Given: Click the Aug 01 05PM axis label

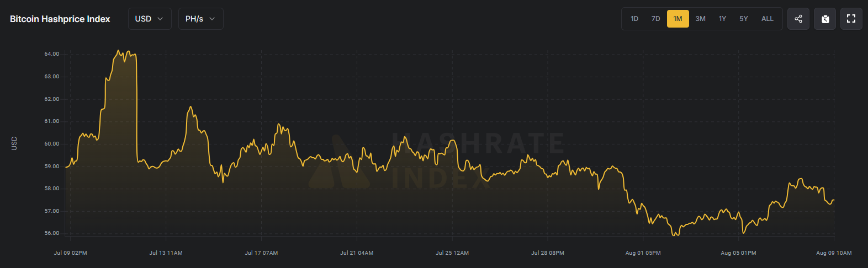Looking at the screenshot, I should [x=643, y=253].
